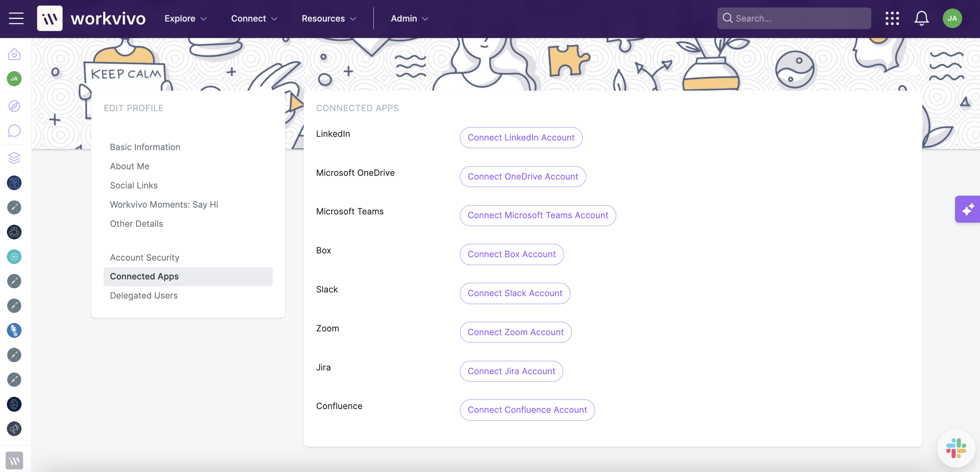
Task: Click the Workvivo logo icon
Action: point(50,18)
